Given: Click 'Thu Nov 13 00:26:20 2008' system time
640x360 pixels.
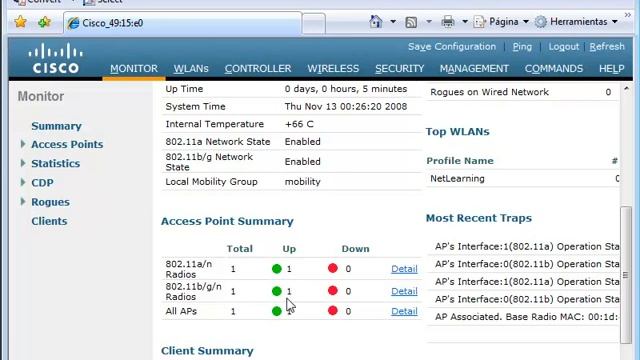Looking at the screenshot, I should point(346,107).
